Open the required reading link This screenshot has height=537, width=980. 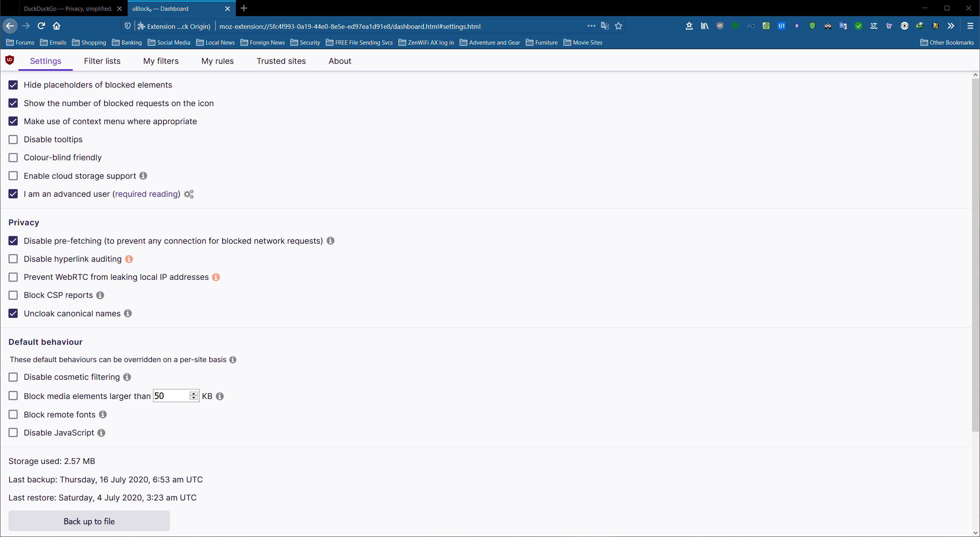[147, 194]
